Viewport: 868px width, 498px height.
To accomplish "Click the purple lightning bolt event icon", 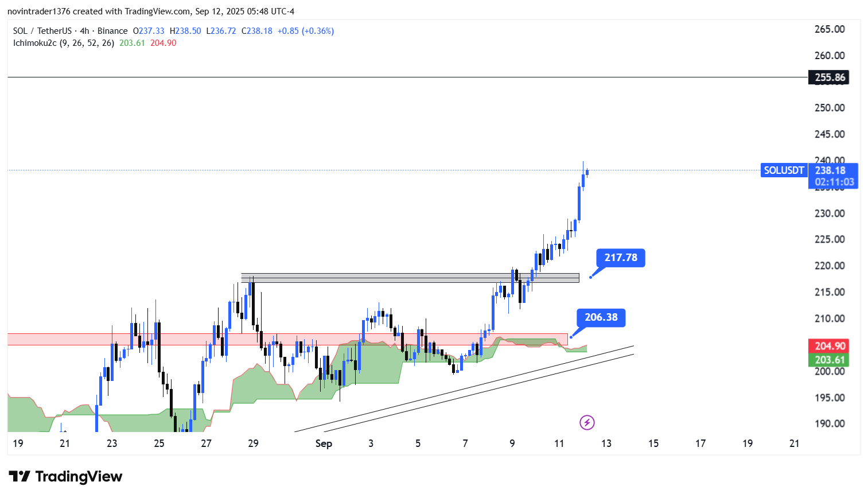I will [x=586, y=423].
